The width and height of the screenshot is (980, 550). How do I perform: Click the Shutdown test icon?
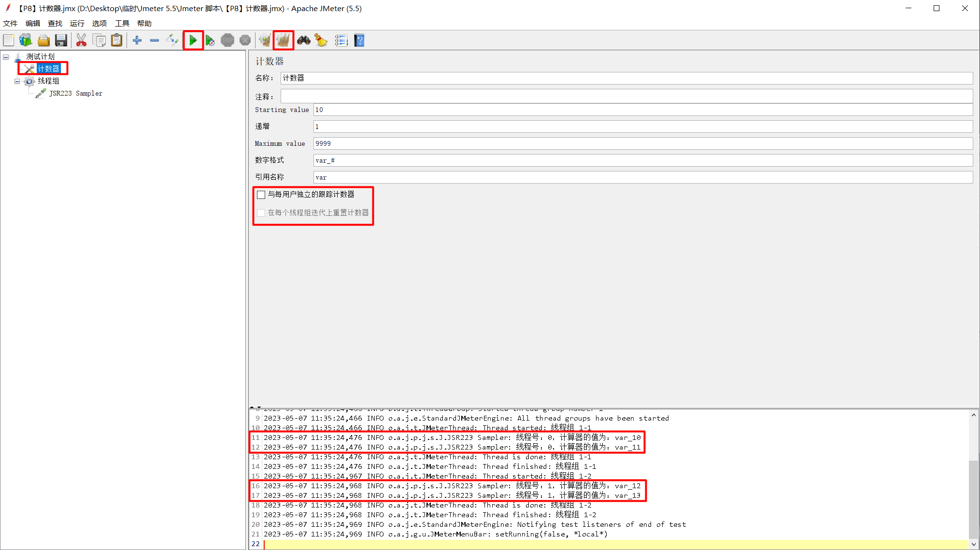coord(245,41)
